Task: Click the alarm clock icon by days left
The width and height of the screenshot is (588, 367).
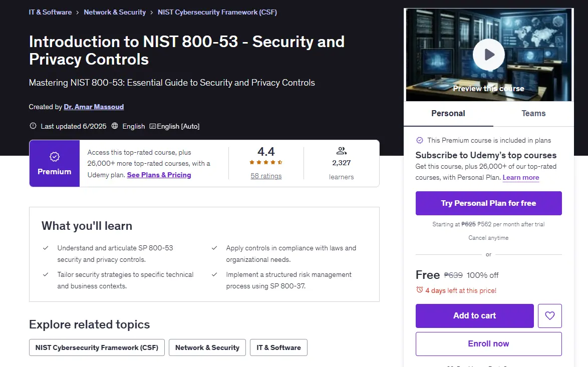Action: tap(419, 290)
